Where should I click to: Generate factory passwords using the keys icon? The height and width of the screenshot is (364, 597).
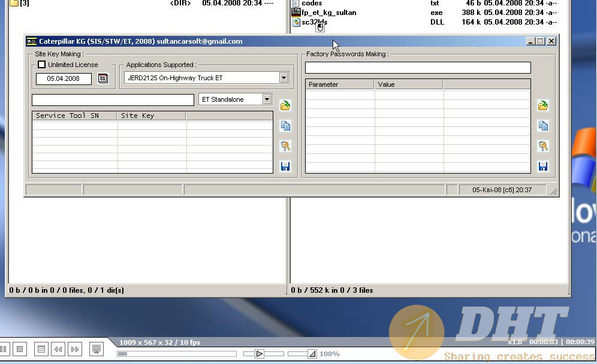click(543, 146)
